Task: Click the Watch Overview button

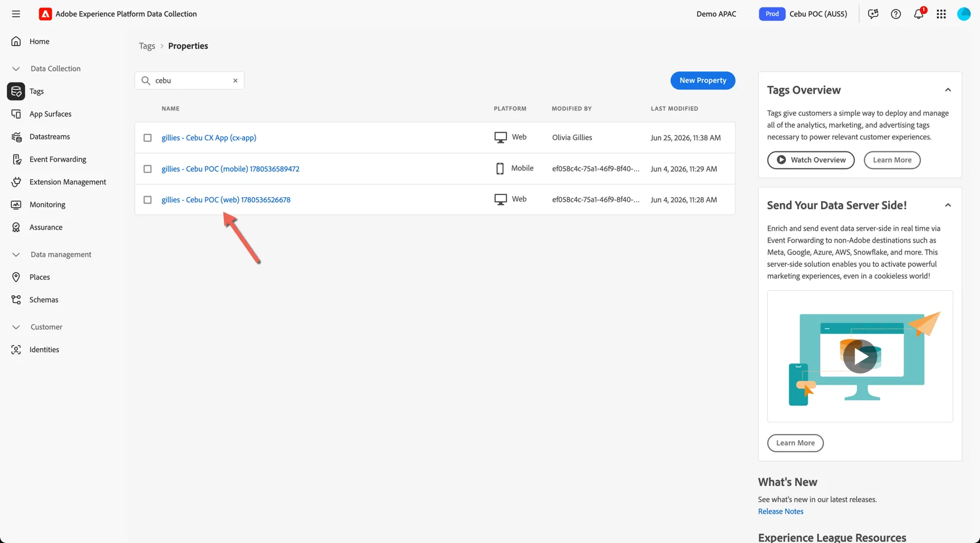Action: tap(810, 160)
